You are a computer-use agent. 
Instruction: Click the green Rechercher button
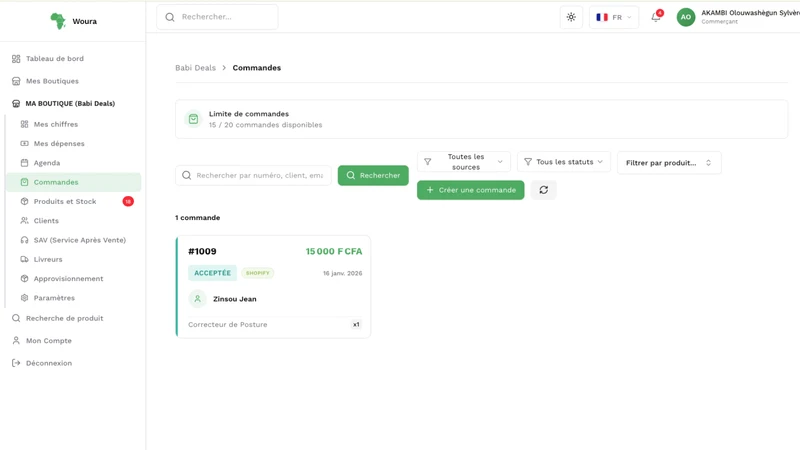(x=373, y=176)
